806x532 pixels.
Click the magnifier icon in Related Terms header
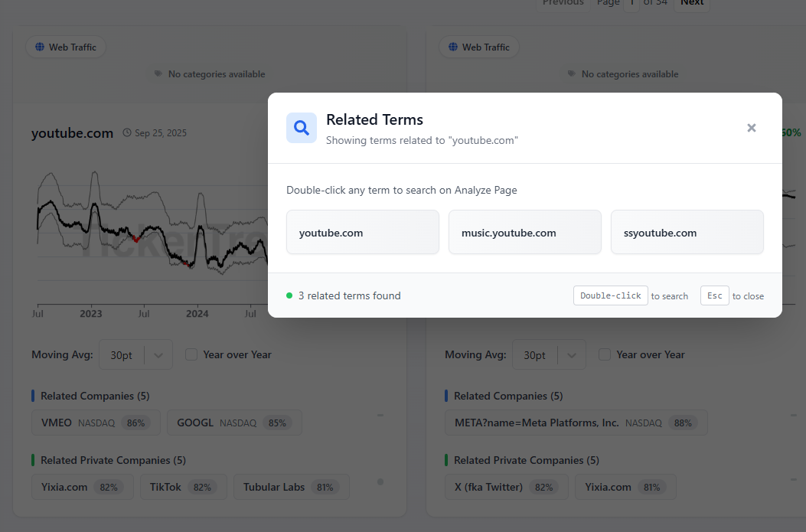pos(302,128)
